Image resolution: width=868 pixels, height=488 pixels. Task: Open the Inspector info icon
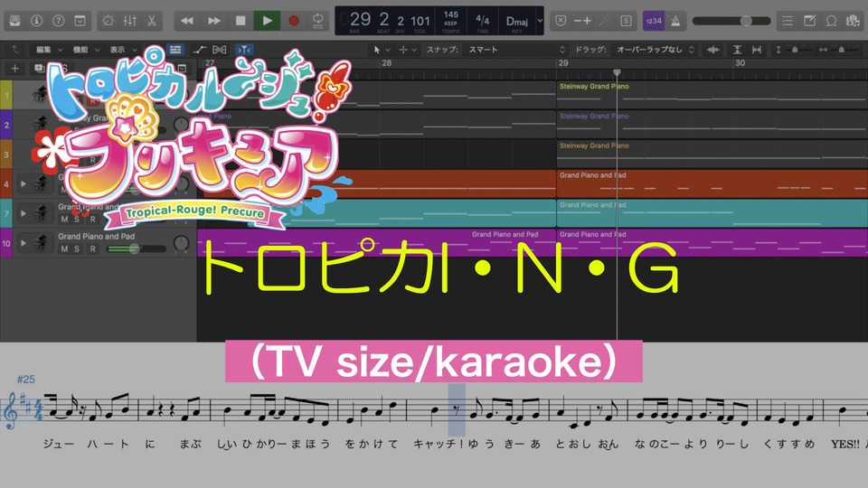(36, 21)
